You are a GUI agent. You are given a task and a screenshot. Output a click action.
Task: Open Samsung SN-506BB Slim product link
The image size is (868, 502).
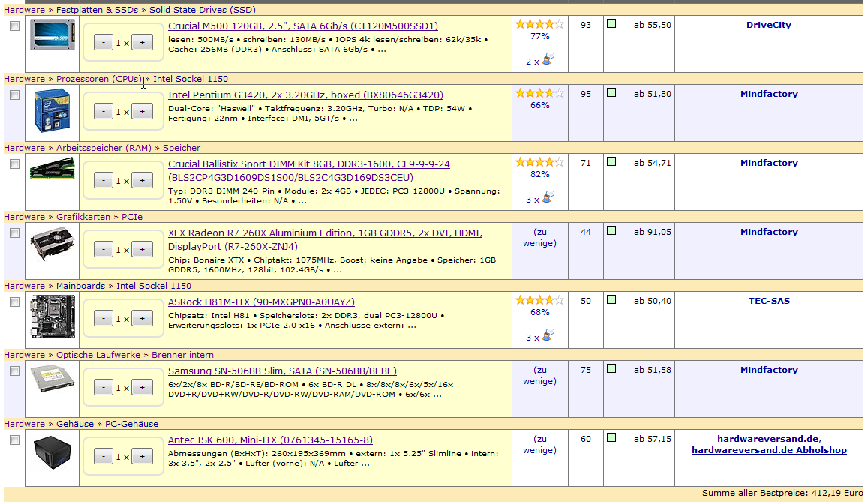[282, 371]
